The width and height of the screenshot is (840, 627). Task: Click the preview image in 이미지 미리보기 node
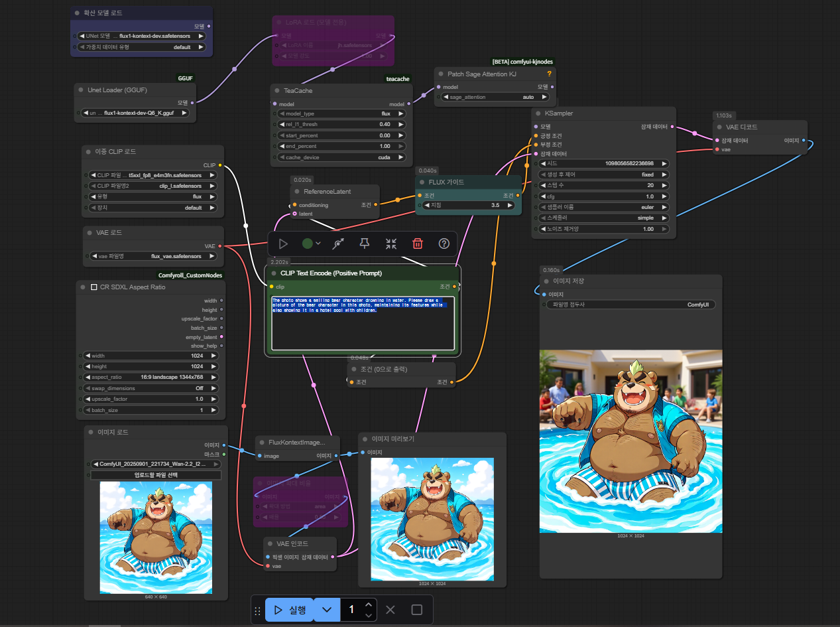click(x=432, y=519)
